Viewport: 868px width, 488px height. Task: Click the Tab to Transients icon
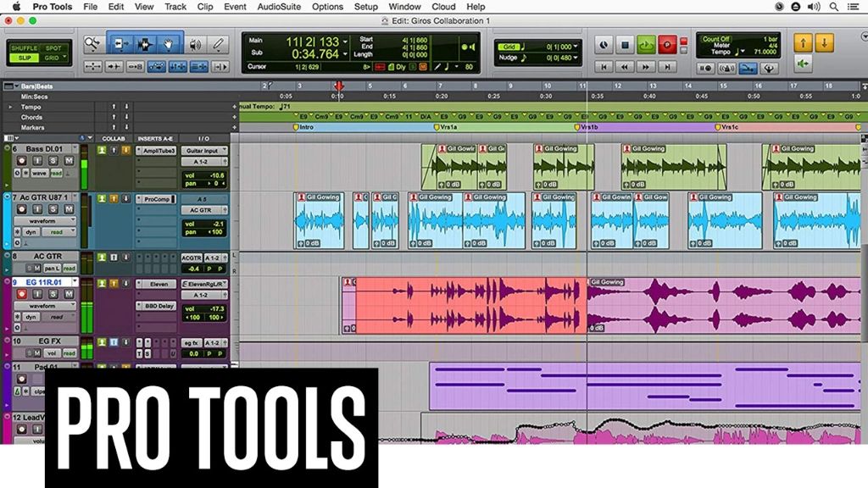coord(114,67)
